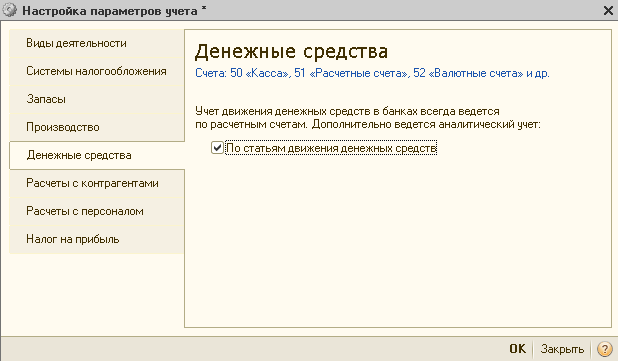Click the Закрыть button
This screenshot has height=361, width=618.
point(562,349)
